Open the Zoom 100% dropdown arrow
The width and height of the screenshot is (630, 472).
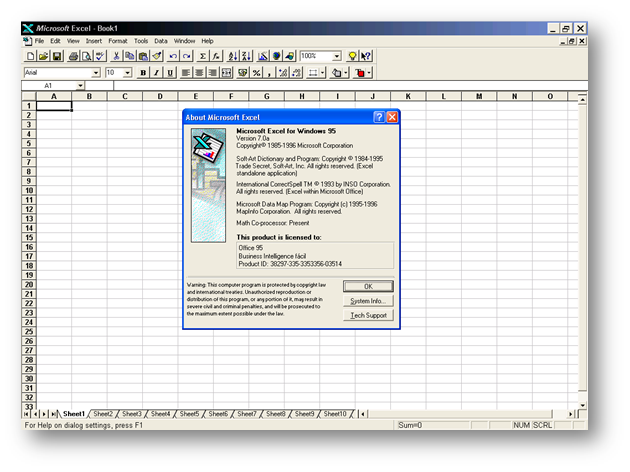pyautogui.click(x=337, y=56)
